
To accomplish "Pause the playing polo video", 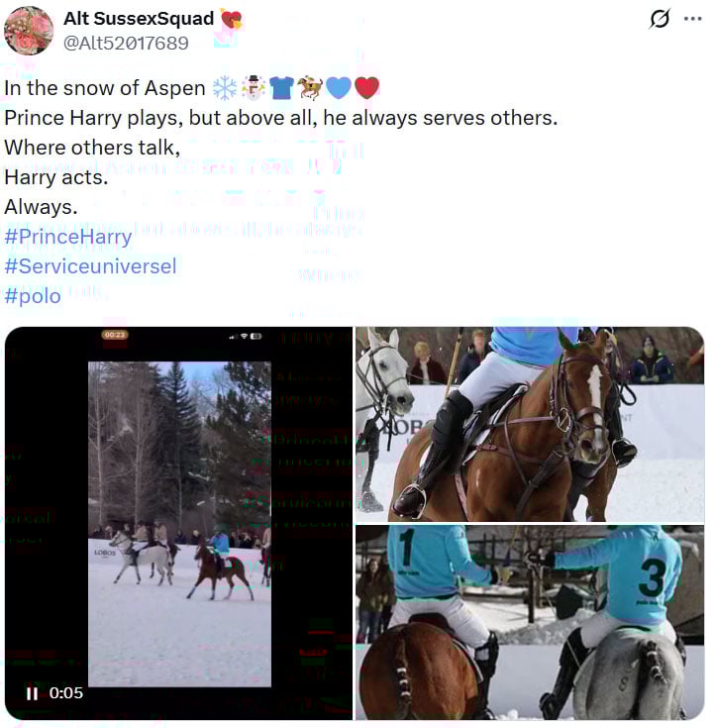I will (x=32, y=693).
